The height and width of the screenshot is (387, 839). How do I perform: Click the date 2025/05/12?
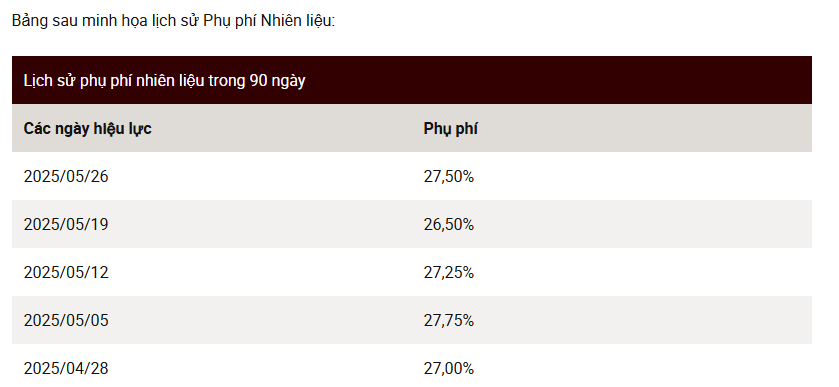coord(66,272)
